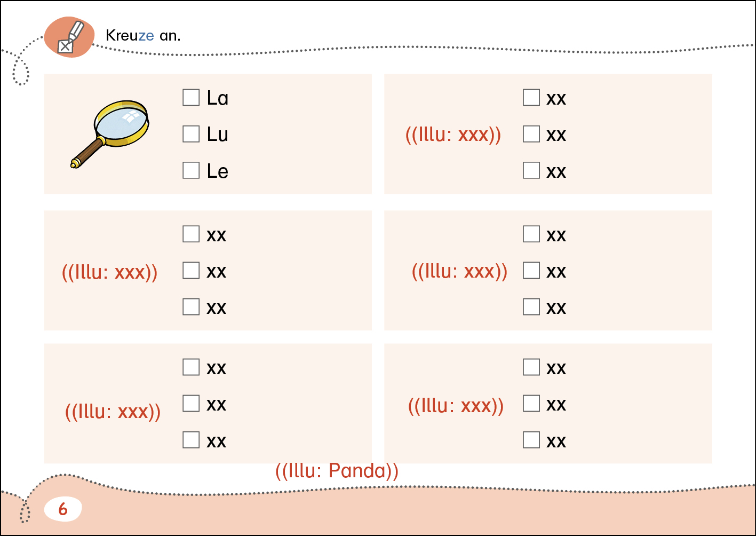This screenshot has height=536, width=756.
Task: Check bottom xx checkbox in middle-right panel
Action: pyautogui.click(x=531, y=307)
